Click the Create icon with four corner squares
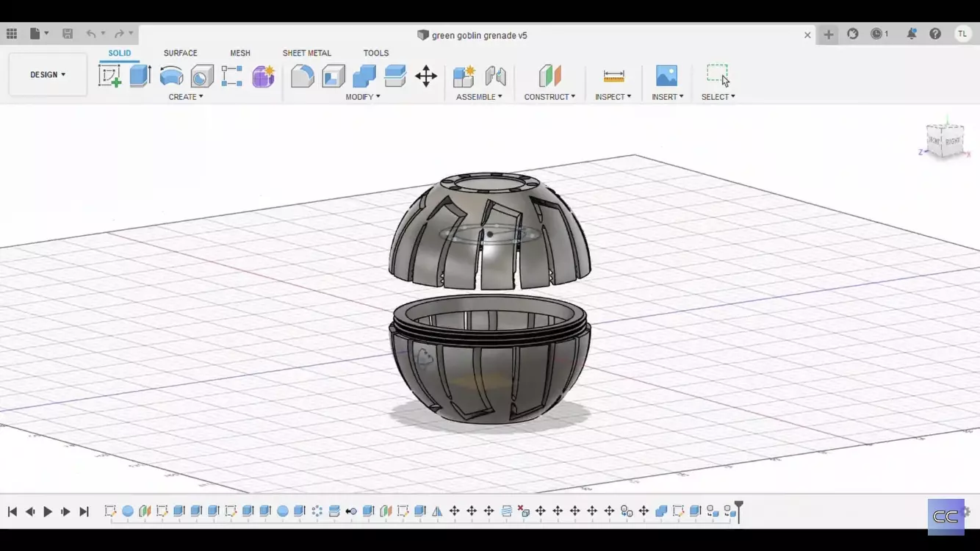This screenshot has height=551, width=980. tap(232, 76)
